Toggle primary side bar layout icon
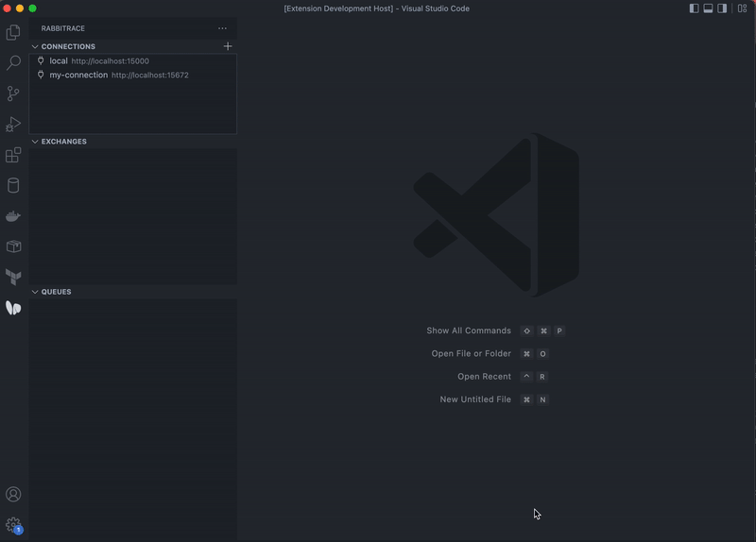 click(694, 8)
